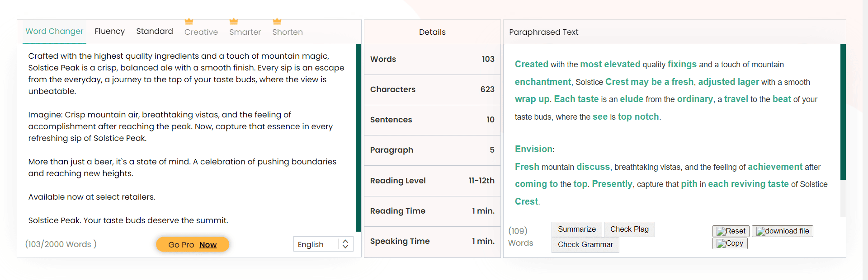Click the crown icon above Shorten
This screenshot has width=868, height=280.
click(x=277, y=21)
